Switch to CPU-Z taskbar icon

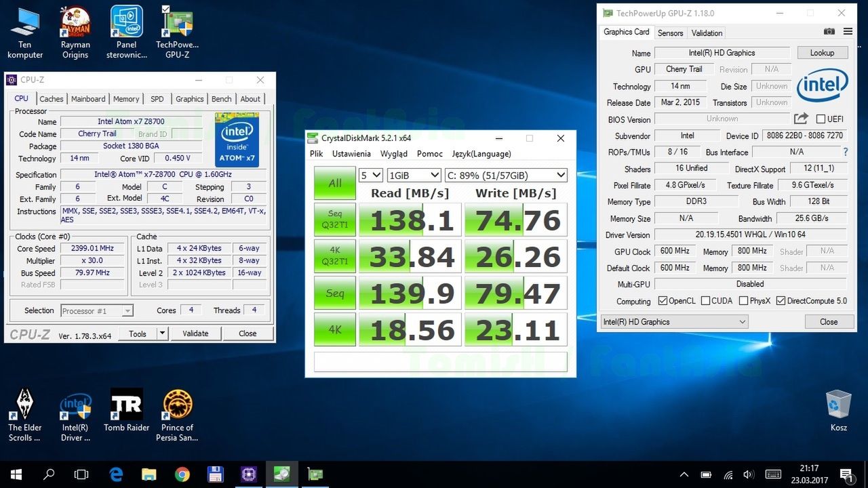coord(248,474)
